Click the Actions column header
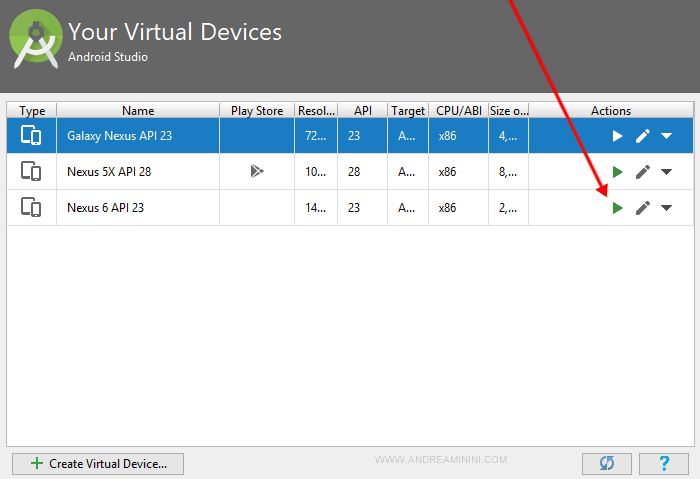700x479 pixels. coord(611,110)
